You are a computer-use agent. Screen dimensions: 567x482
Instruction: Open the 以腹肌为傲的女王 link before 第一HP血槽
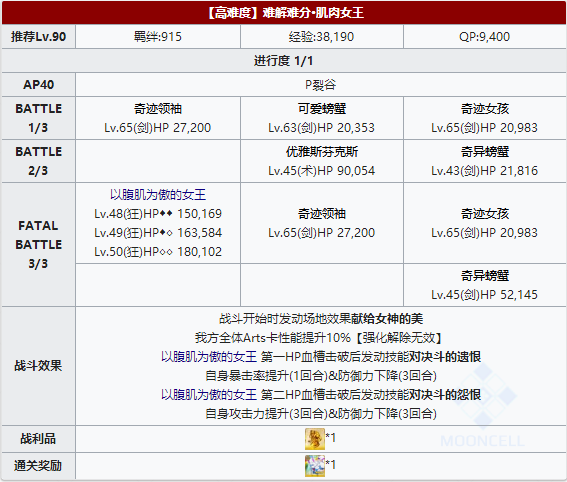pos(209,357)
